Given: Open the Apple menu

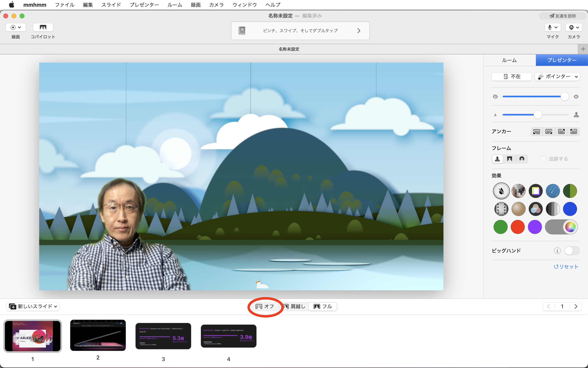Looking at the screenshot, I should [x=11, y=5].
